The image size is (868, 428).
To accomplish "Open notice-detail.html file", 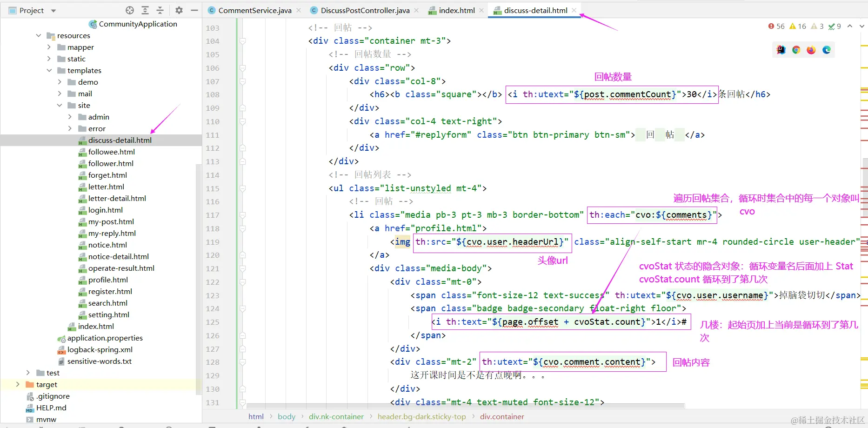I will tap(118, 256).
